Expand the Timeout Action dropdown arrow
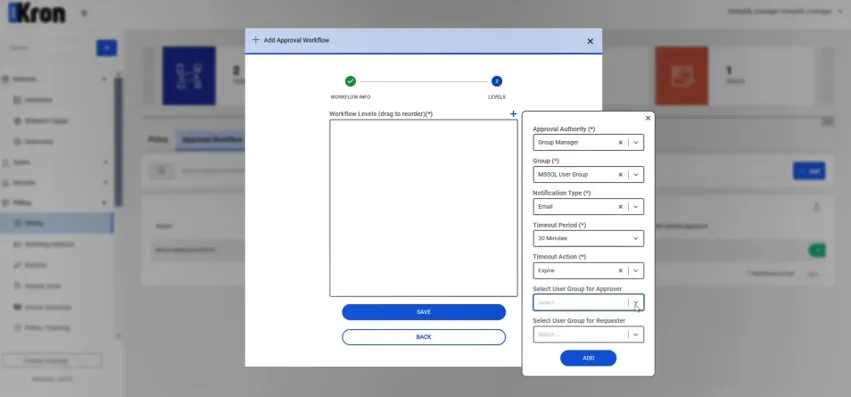This screenshot has width=851, height=397. 636,270
